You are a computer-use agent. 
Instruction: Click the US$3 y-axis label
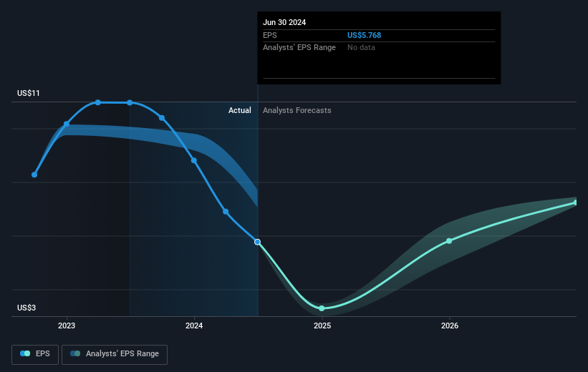coord(26,308)
